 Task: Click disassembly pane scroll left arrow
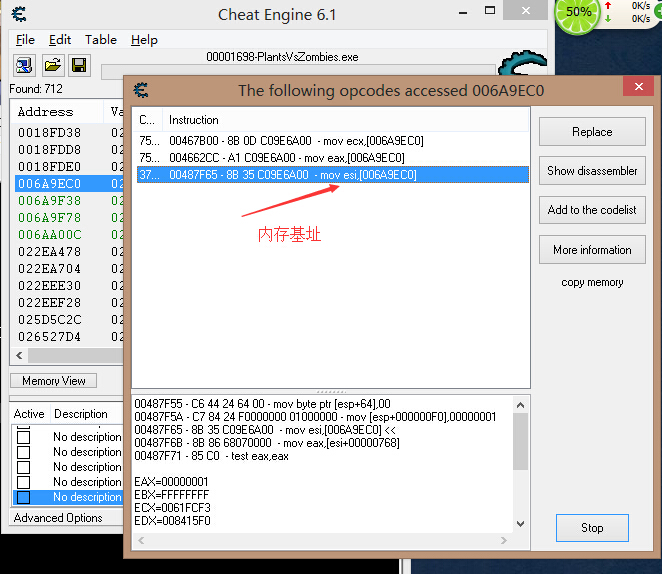point(141,540)
